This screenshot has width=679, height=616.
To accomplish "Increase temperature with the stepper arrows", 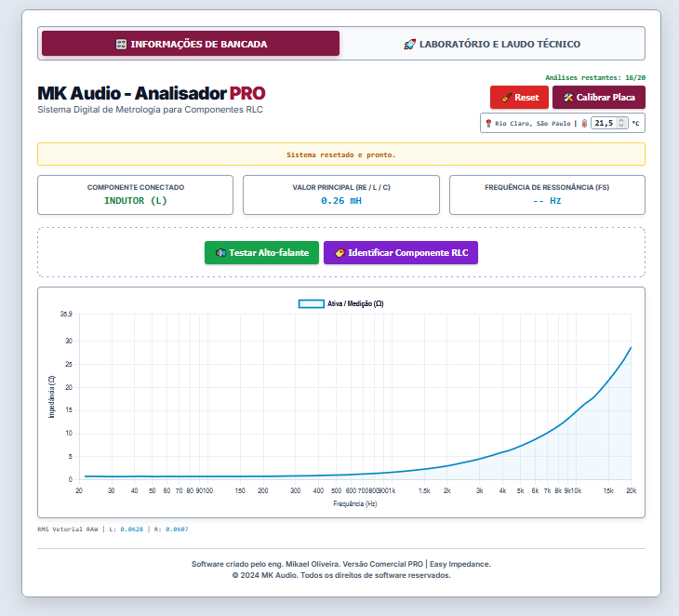I will tap(621, 120).
